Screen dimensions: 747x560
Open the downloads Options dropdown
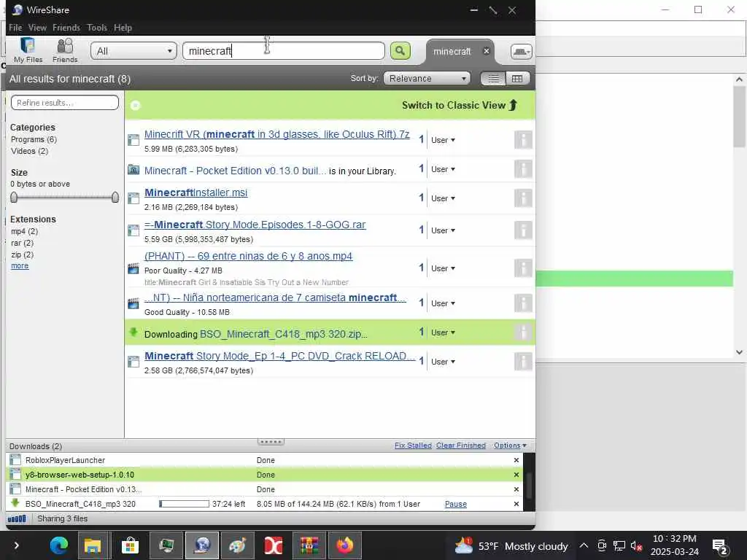(510, 446)
